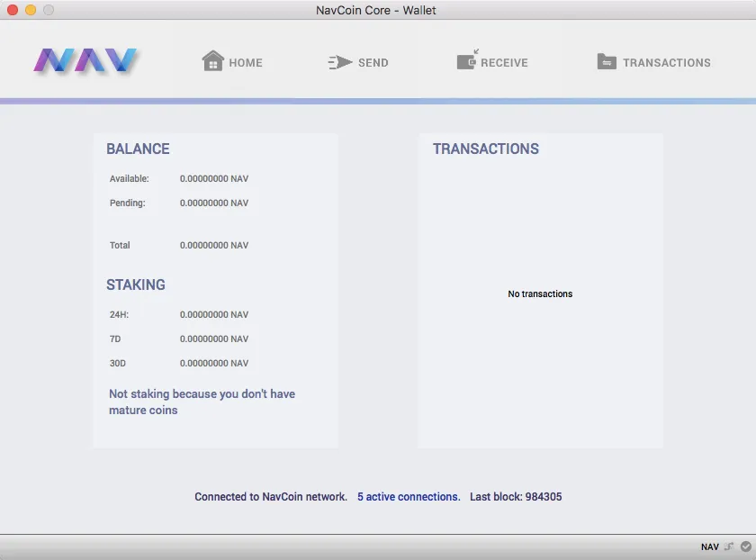756x560 pixels.
Task: Open the Send page
Action: 358,62
